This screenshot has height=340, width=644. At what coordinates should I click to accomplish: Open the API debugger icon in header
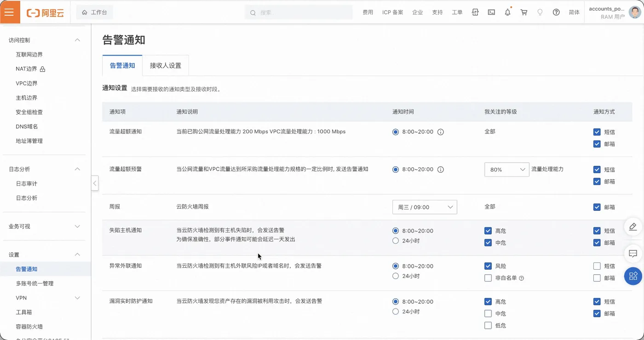point(475,12)
